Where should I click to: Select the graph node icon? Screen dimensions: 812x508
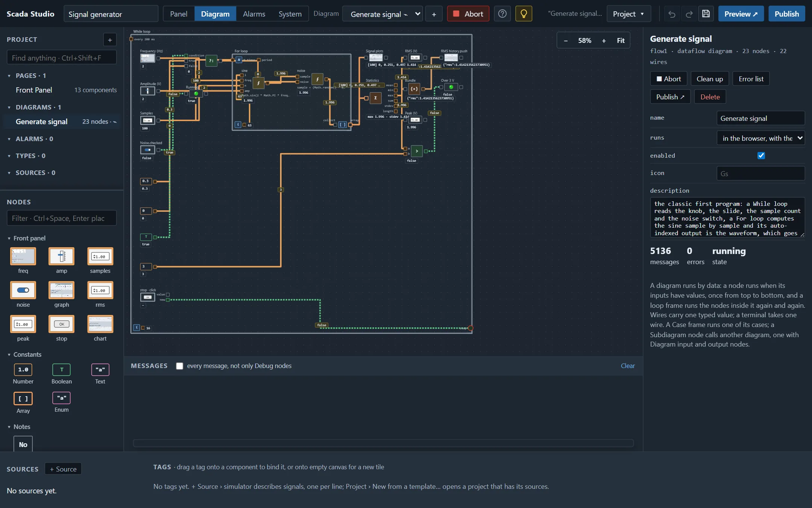[x=62, y=290]
